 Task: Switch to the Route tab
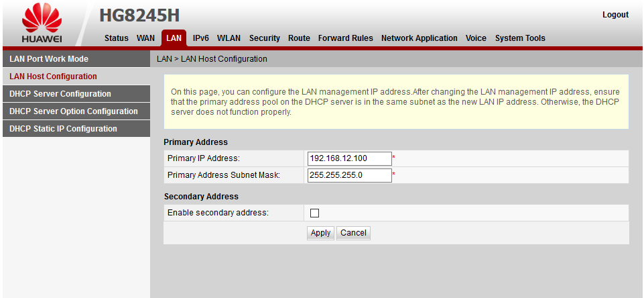tap(299, 38)
